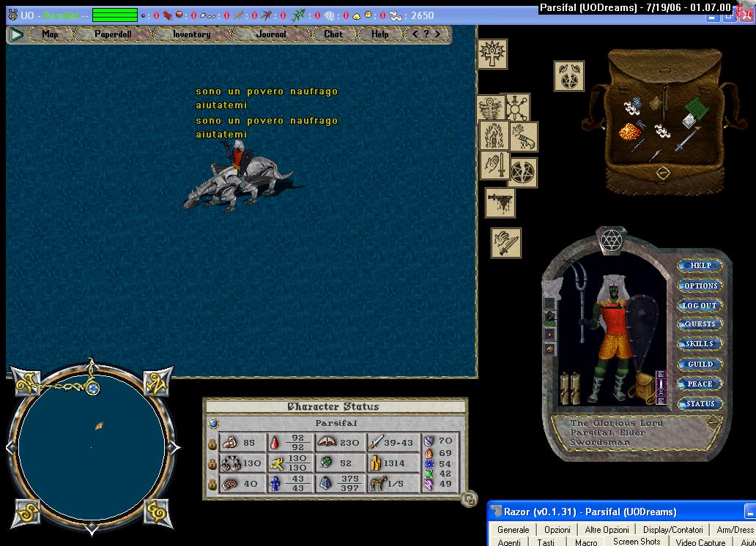Open Razor's Display/Contatori tab
The image size is (756, 546).
click(x=672, y=530)
